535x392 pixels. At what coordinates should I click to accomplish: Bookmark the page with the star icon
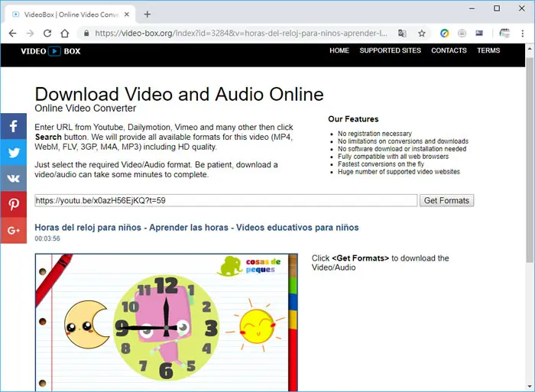[422, 34]
